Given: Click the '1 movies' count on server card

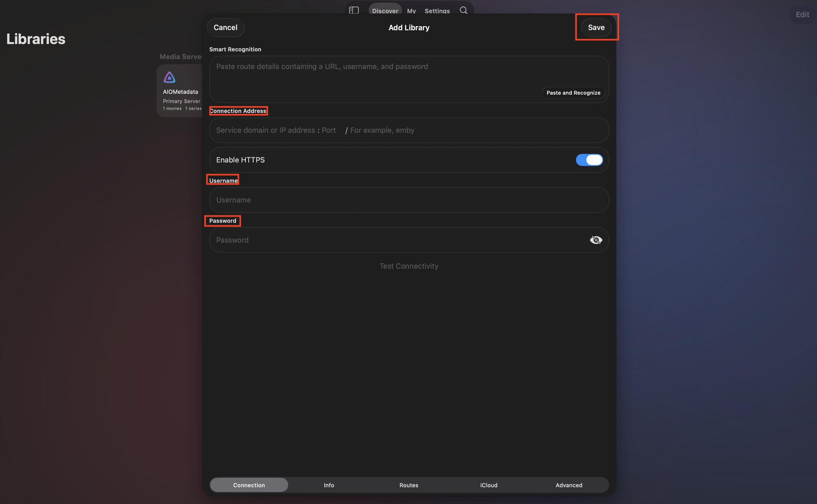Looking at the screenshot, I should [172, 109].
